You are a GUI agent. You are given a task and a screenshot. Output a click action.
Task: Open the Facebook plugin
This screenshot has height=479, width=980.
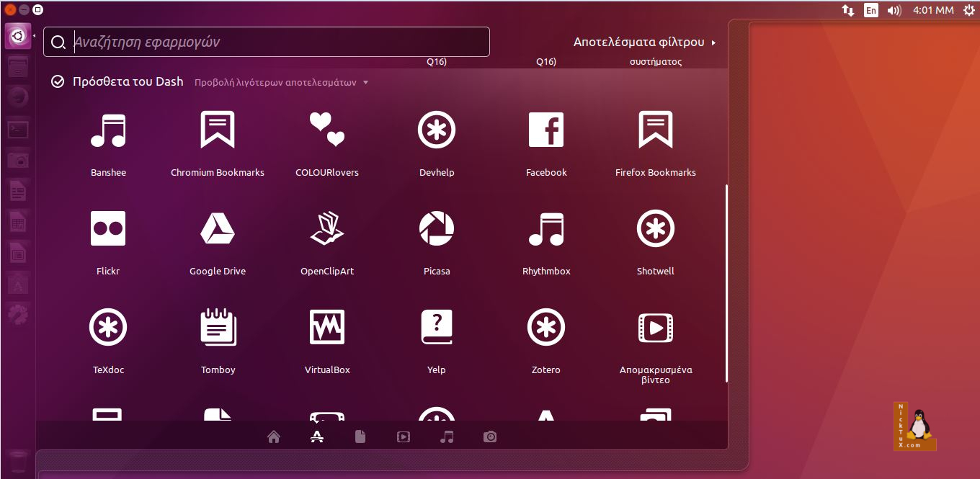click(x=546, y=131)
